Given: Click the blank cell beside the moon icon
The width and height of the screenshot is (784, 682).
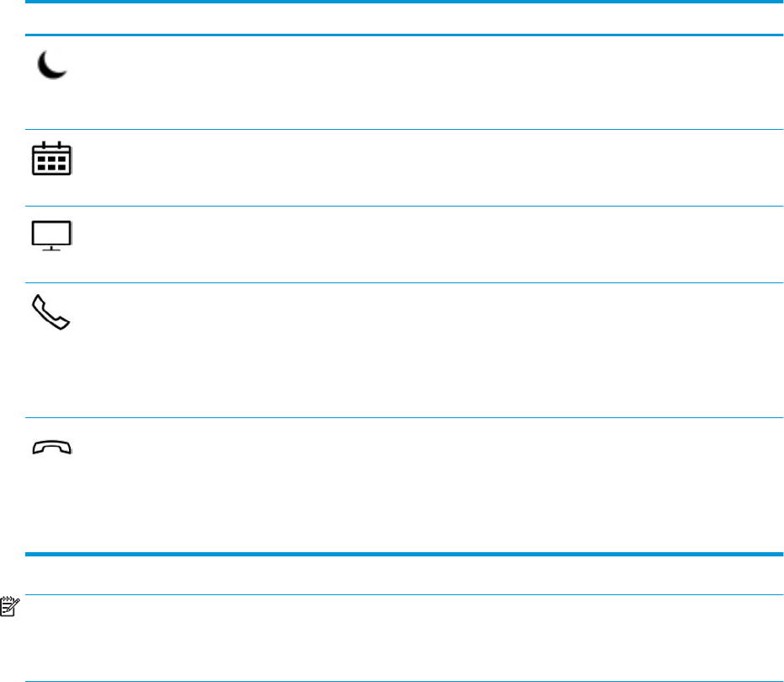Looking at the screenshot, I should pyautogui.click(x=422, y=82).
